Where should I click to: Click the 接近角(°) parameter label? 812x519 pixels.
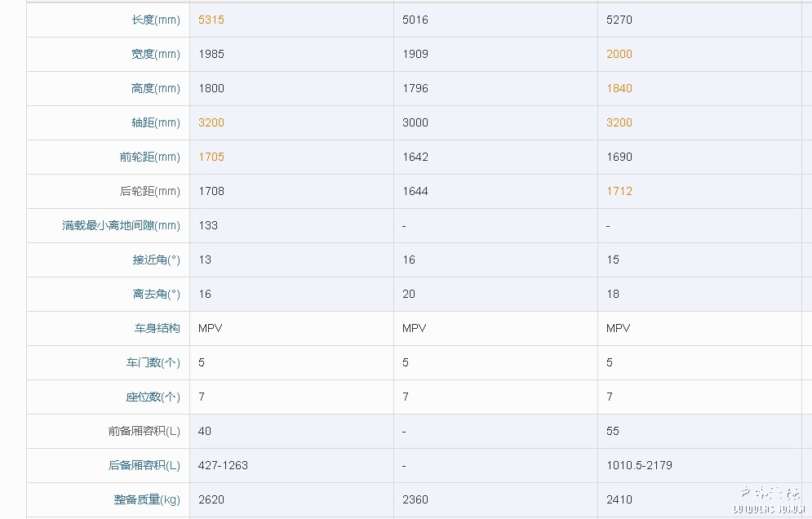click(156, 259)
